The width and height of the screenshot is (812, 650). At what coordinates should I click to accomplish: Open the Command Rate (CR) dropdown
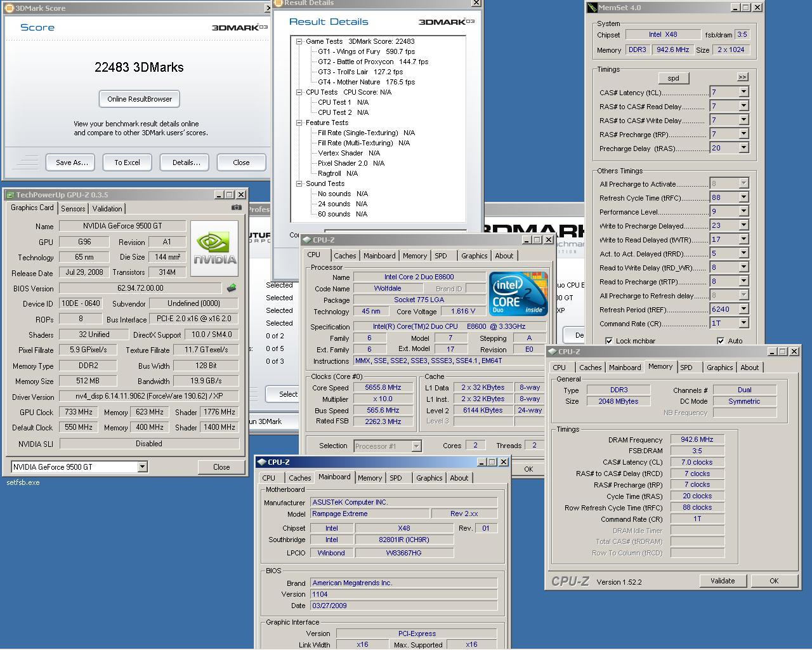[x=743, y=323]
